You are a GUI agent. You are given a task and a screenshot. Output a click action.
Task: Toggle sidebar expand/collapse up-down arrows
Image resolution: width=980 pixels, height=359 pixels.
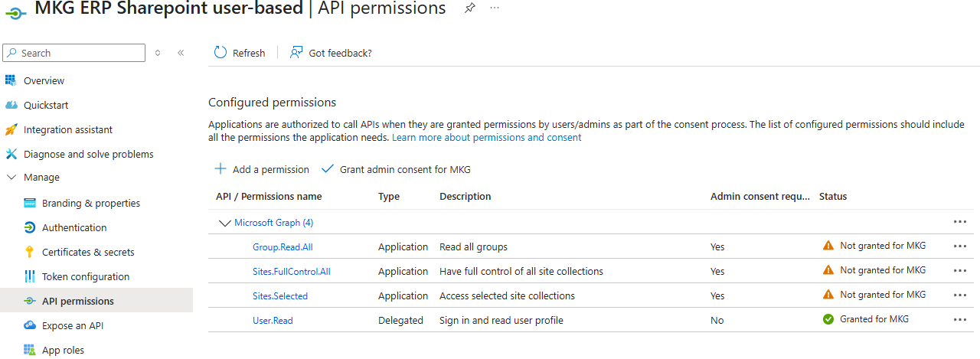tap(158, 53)
